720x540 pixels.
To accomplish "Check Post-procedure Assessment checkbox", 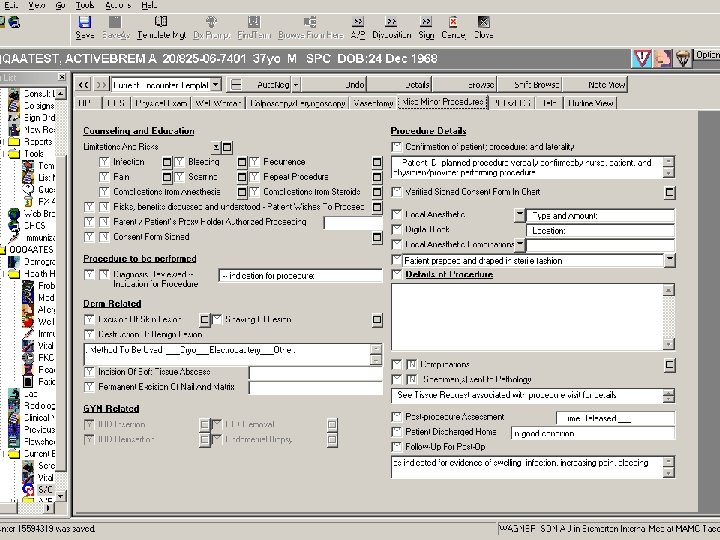I will pyautogui.click(x=396, y=417).
